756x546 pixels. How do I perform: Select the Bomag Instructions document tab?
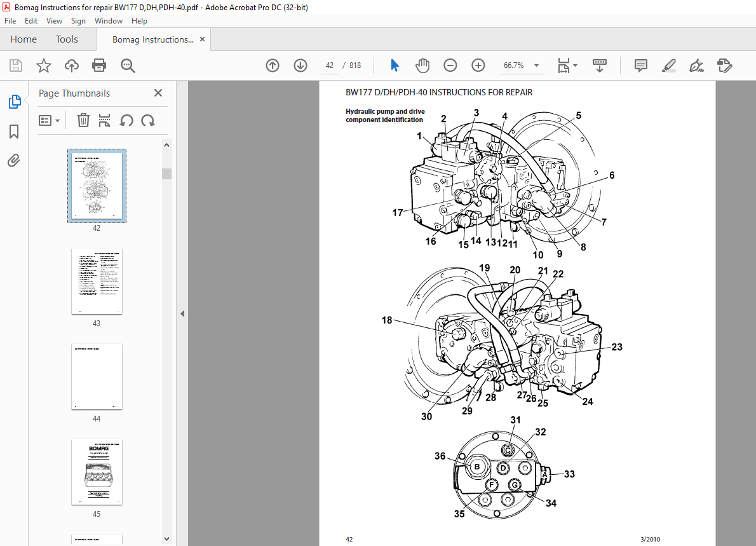coord(153,39)
